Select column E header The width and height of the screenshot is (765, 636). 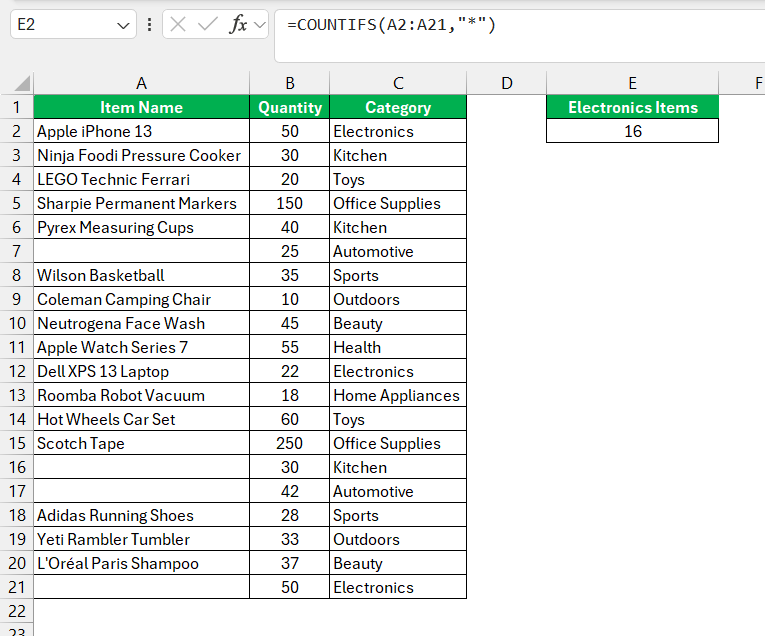[x=632, y=83]
